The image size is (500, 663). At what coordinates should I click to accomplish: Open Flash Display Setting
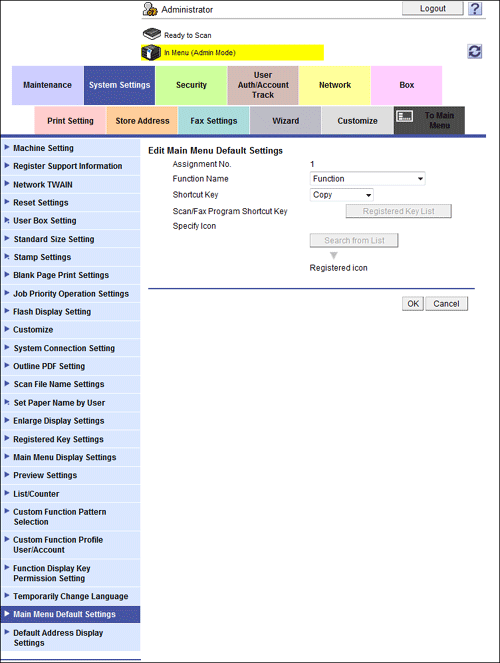tap(71, 312)
